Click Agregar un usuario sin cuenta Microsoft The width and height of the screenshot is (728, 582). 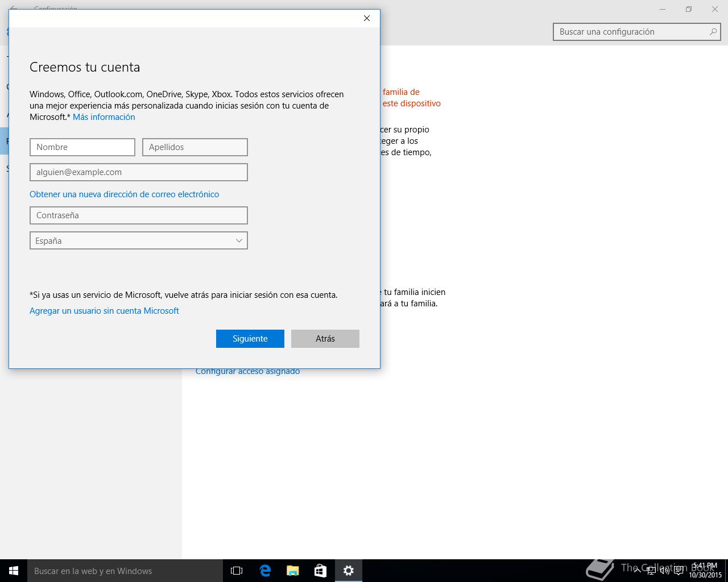tap(104, 311)
